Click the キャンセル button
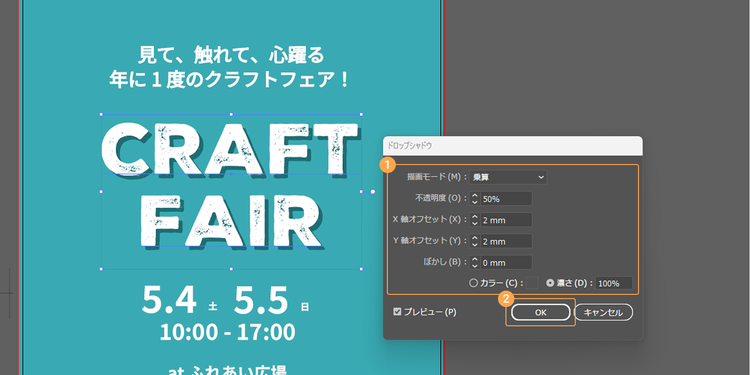Image resolution: width=750 pixels, height=375 pixels. tap(604, 312)
